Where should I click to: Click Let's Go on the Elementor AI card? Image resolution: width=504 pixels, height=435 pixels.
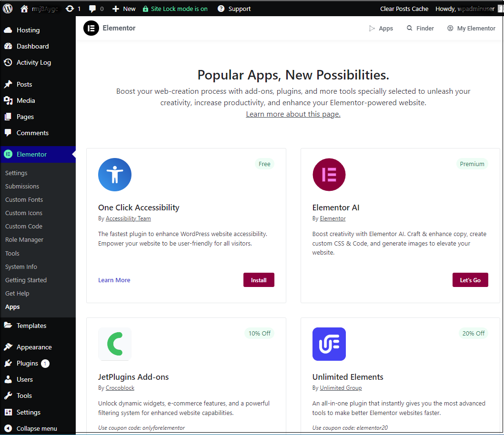pos(470,280)
